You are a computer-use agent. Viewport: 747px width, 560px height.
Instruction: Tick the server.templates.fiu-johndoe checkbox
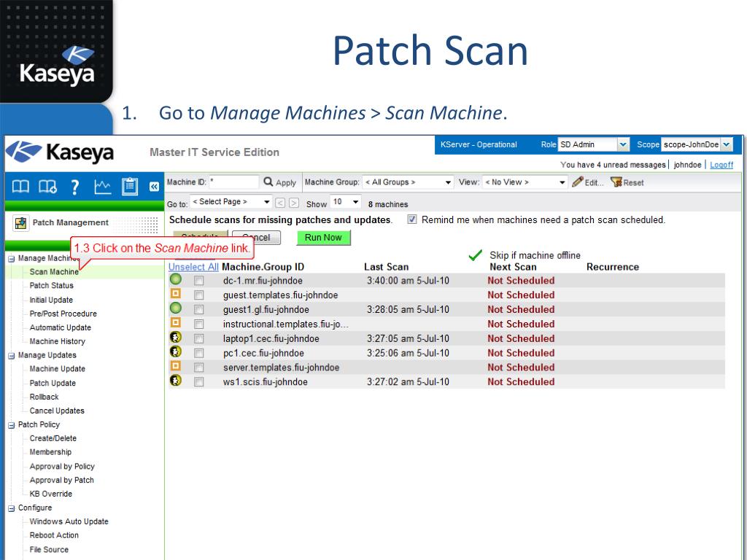(198, 367)
